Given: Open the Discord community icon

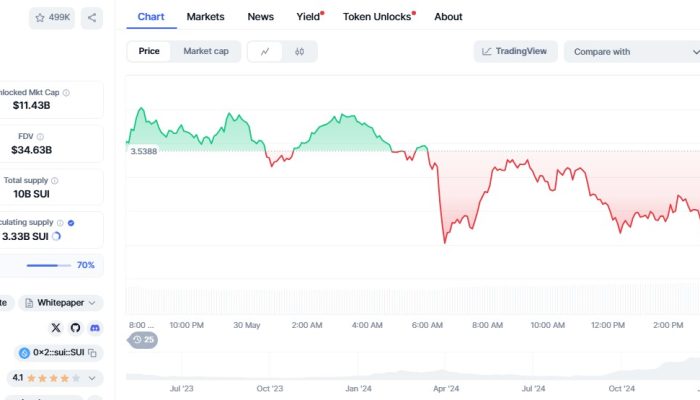Looking at the screenshot, I should 95,327.
